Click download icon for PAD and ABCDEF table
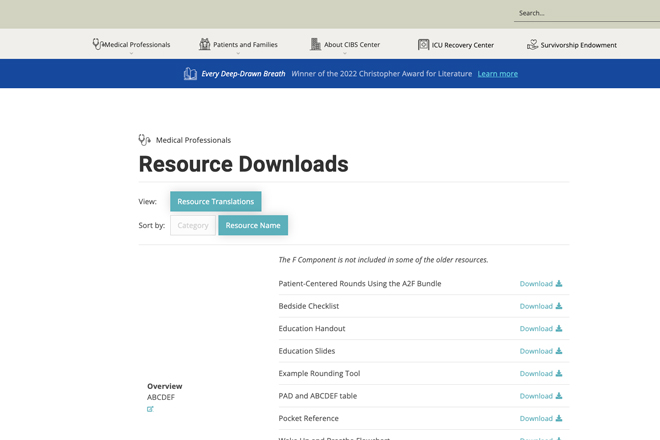 pyautogui.click(x=559, y=396)
